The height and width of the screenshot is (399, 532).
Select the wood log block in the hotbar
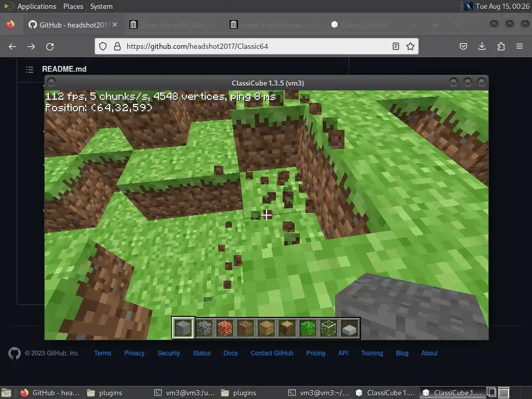pyautogui.click(x=287, y=328)
